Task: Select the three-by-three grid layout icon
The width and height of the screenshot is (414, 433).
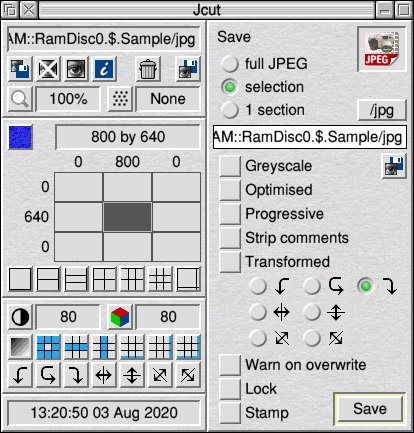Action: tap(160, 279)
